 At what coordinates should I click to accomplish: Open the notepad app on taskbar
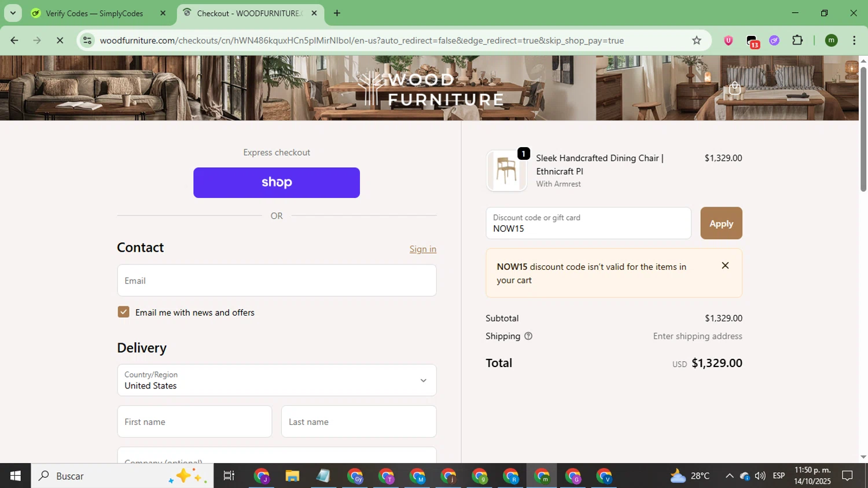click(323, 476)
